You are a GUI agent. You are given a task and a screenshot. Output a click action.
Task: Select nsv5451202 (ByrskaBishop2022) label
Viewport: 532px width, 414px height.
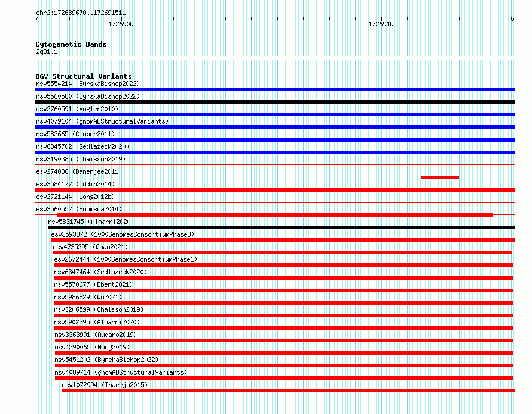click(x=106, y=360)
